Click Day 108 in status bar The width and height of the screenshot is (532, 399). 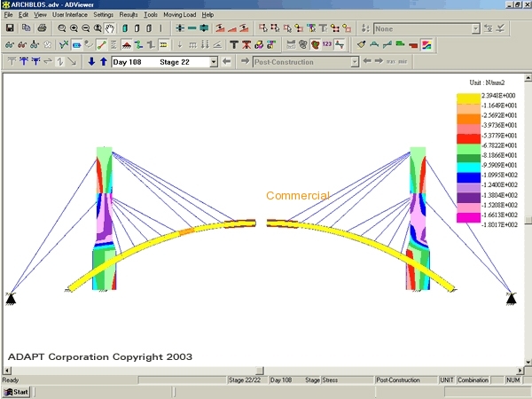pyautogui.click(x=280, y=380)
